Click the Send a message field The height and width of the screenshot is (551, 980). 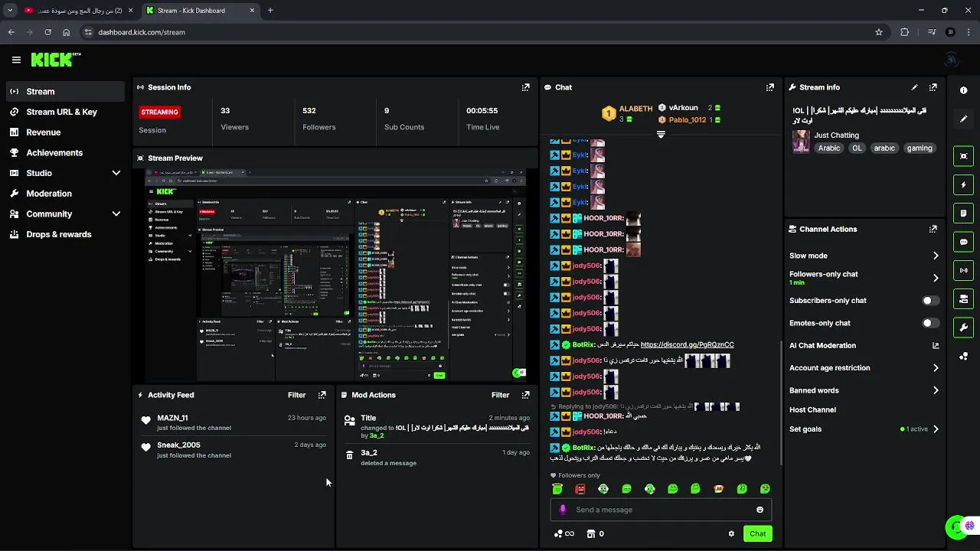[x=662, y=510]
